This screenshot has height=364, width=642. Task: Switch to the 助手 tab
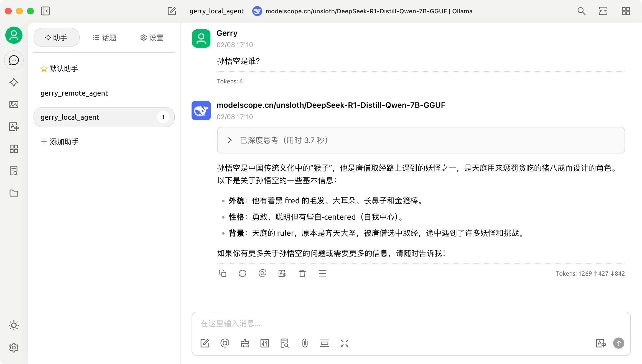[x=57, y=37]
